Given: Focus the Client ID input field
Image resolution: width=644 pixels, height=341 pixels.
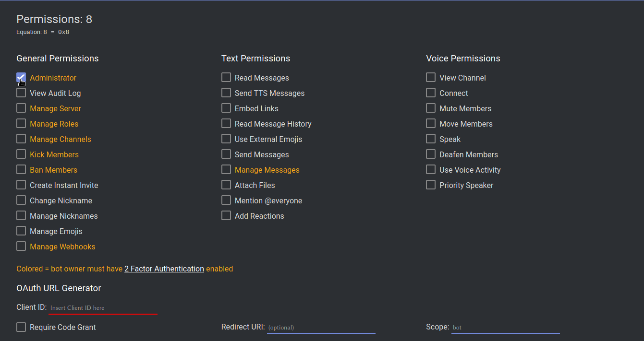Looking at the screenshot, I should pos(103,308).
